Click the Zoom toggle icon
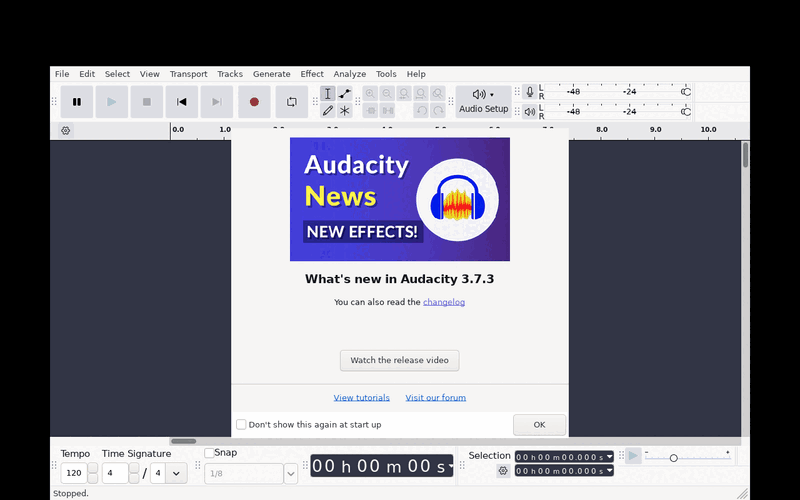This screenshot has width=800, height=500. click(x=438, y=93)
